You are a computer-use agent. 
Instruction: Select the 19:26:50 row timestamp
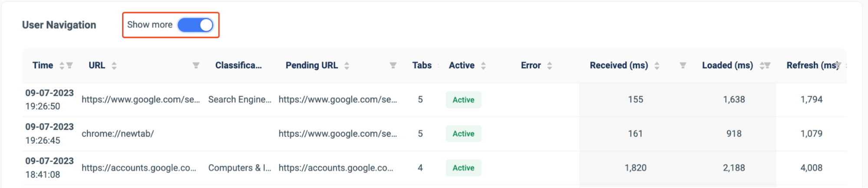click(x=43, y=106)
